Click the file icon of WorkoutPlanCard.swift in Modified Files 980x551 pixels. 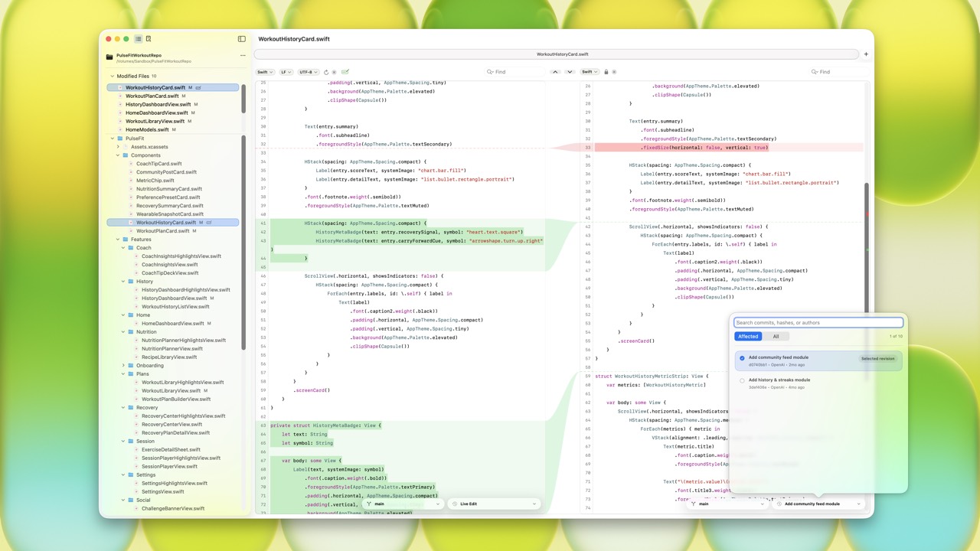(120, 96)
